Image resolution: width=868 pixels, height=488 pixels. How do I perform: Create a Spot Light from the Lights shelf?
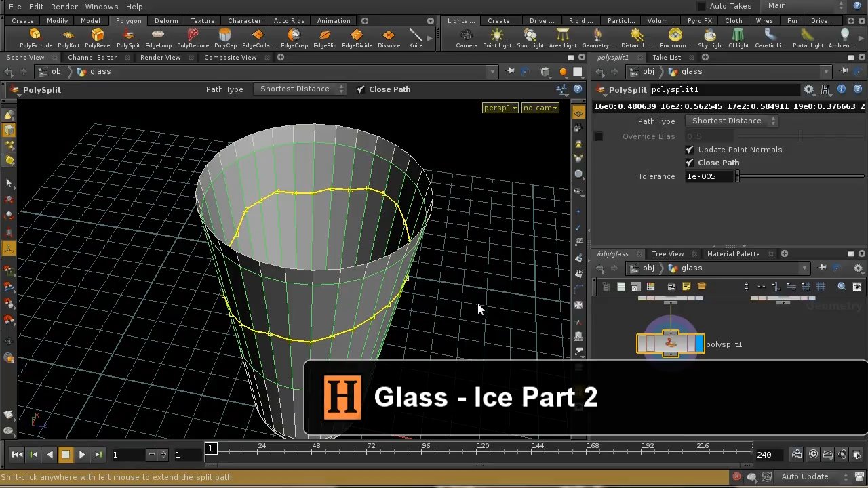tap(530, 37)
